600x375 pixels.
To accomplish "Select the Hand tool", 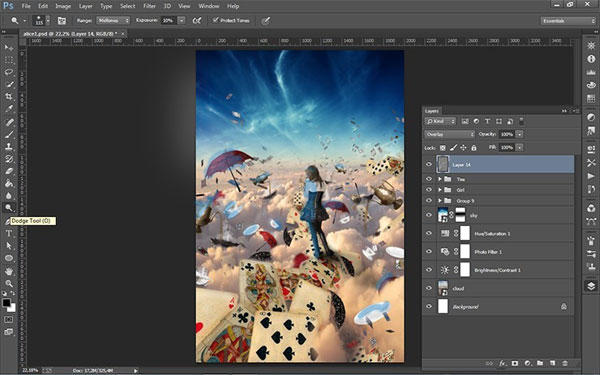I will tap(8, 271).
